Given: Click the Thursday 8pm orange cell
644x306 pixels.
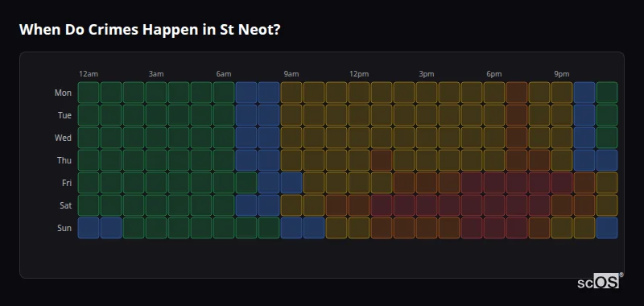Looking at the screenshot, I should pyautogui.click(x=539, y=160).
